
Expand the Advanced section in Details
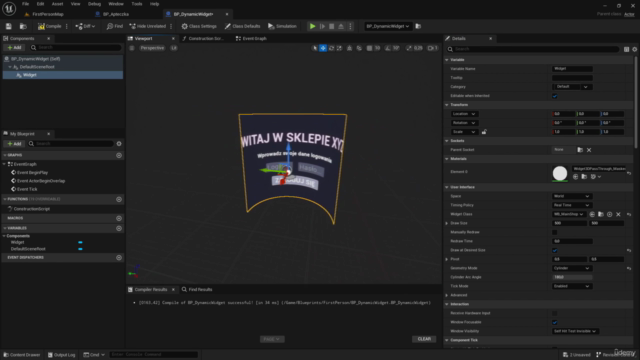[447, 295]
